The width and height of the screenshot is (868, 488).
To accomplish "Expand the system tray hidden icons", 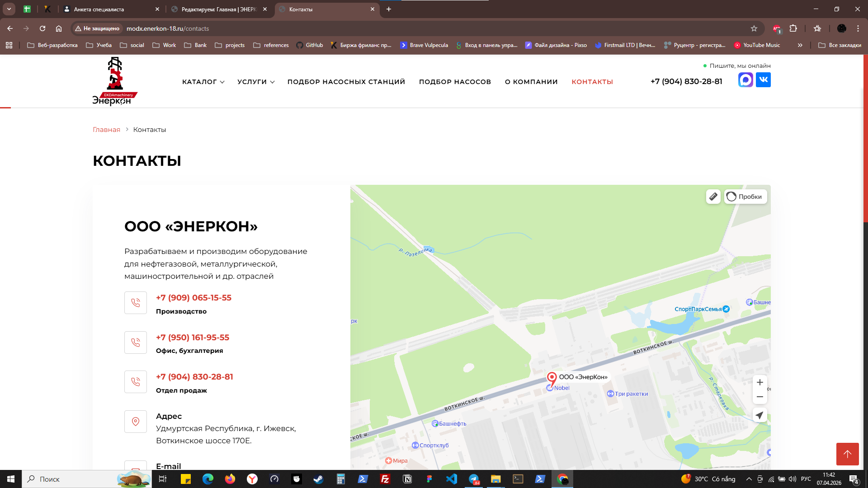I will 749,479.
